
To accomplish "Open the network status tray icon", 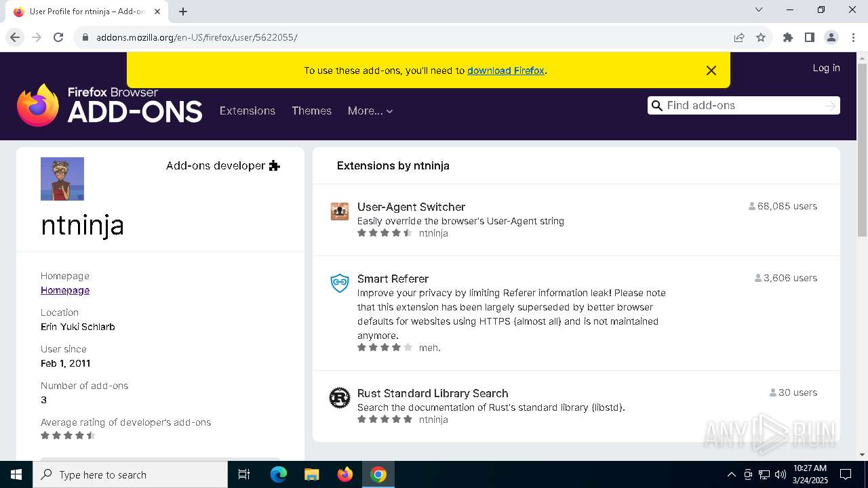I will coord(764,474).
